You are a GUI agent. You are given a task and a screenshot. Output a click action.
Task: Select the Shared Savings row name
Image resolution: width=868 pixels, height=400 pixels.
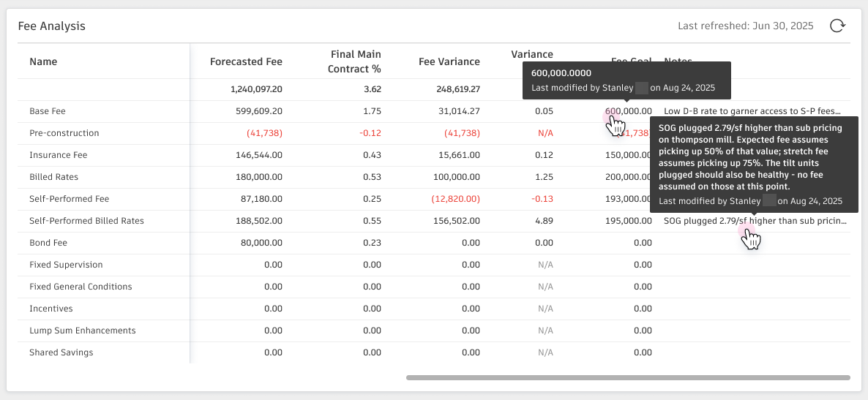[x=61, y=352]
